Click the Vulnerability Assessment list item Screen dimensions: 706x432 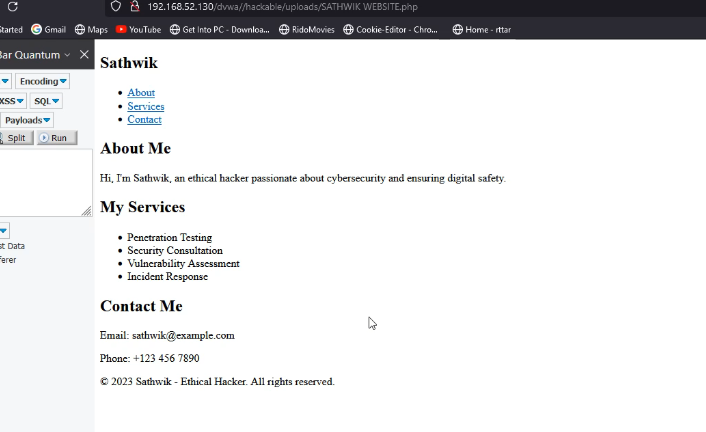click(x=183, y=264)
